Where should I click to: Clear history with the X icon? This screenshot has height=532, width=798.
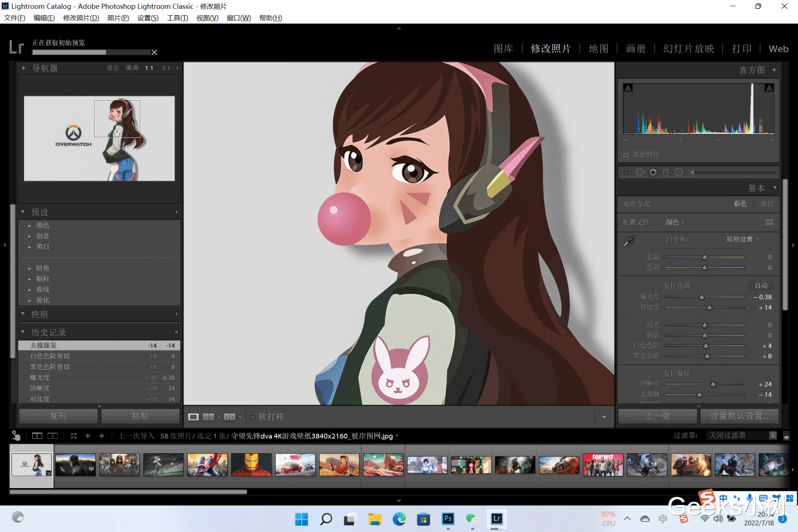(176, 332)
